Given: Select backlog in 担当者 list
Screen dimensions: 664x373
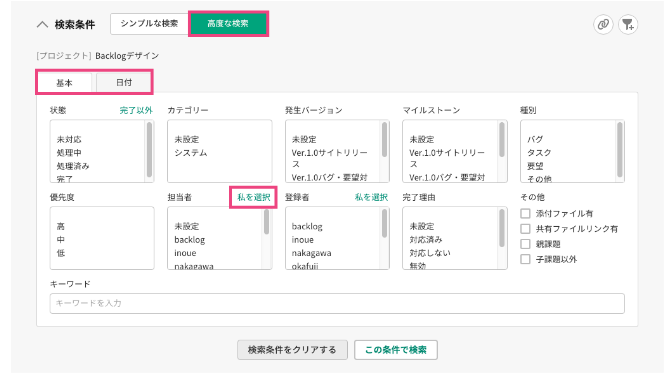Looking at the screenshot, I should (190, 240).
